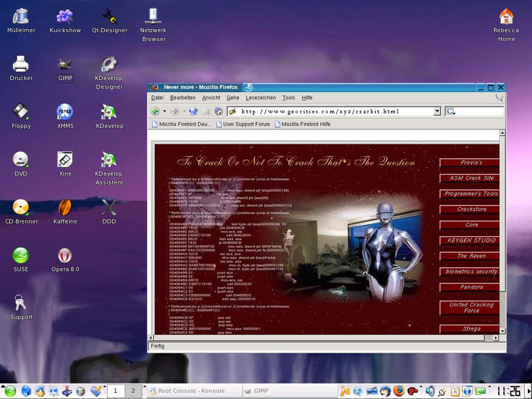The image size is (532, 399).
Task: Click the Forward arrow in the Firefox toolbar
Action: pos(175,111)
